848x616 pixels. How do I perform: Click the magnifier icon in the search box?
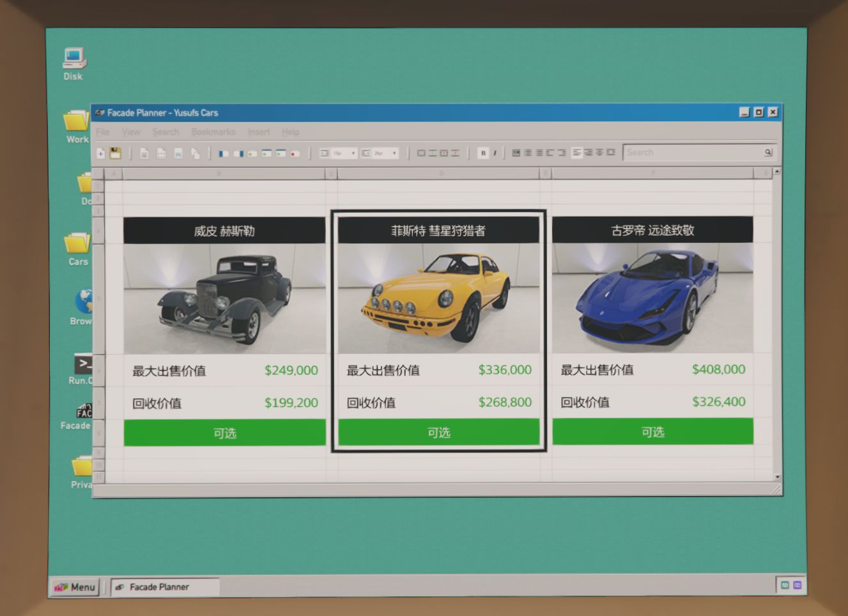(768, 152)
